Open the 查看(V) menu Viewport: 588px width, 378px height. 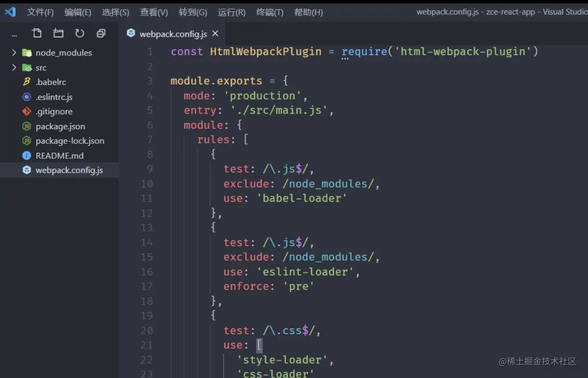pos(154,12)
